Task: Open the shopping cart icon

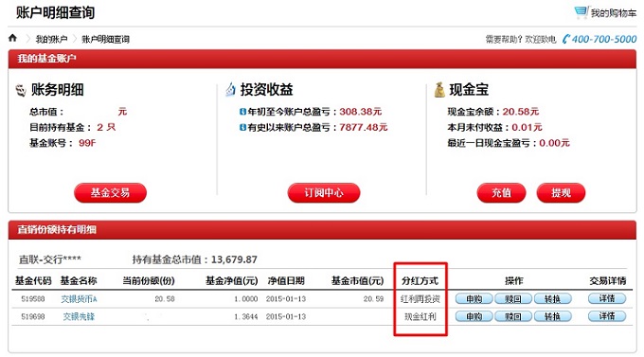Action: (581, 12)
